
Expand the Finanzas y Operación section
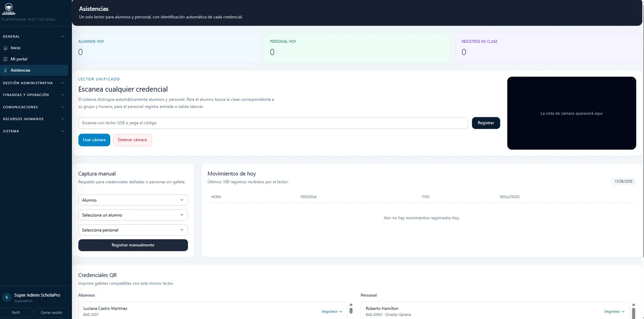click(34, 95)
